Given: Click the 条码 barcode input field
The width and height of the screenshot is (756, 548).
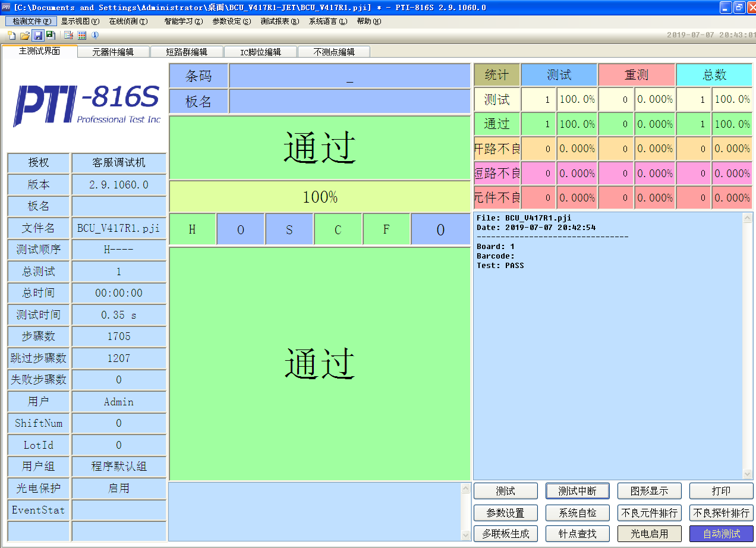Looking at the screenshot, I should (350, 75).
